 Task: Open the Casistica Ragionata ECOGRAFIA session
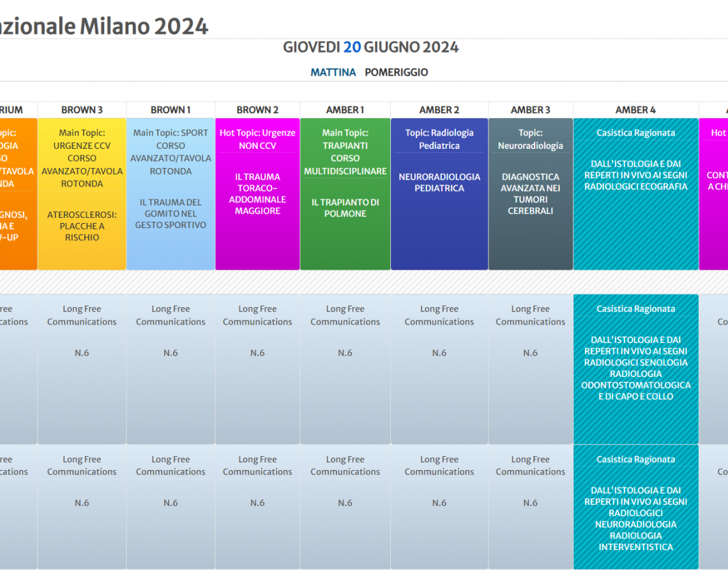(635, 194)
